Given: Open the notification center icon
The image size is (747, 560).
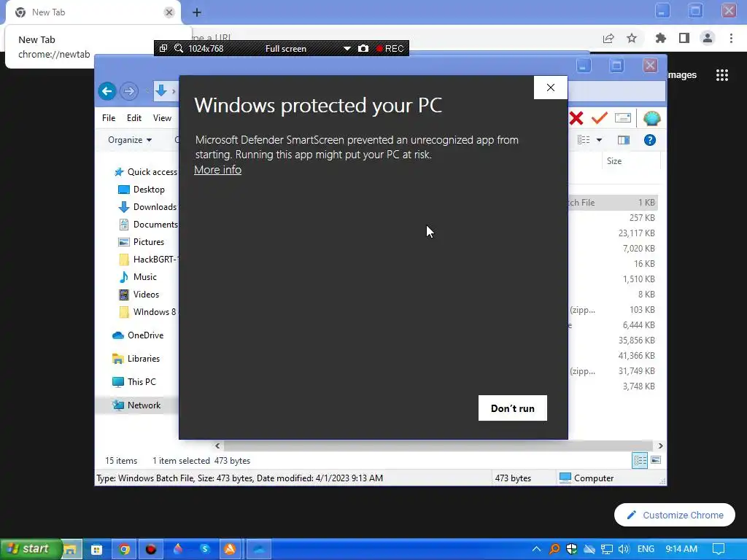Looking at the screenshot, I should 719,549.
